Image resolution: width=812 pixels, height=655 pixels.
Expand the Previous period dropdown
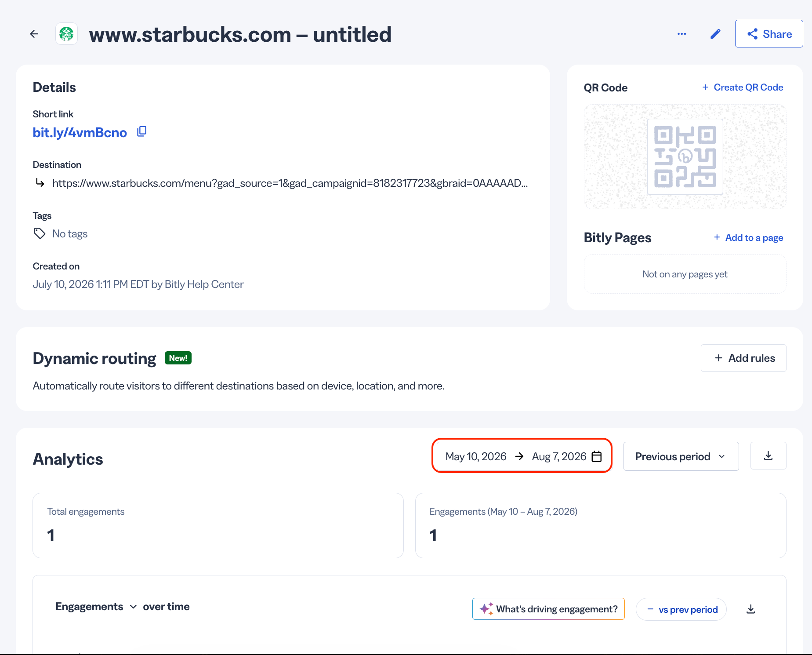pyautogui.click(x=681, y=456)
